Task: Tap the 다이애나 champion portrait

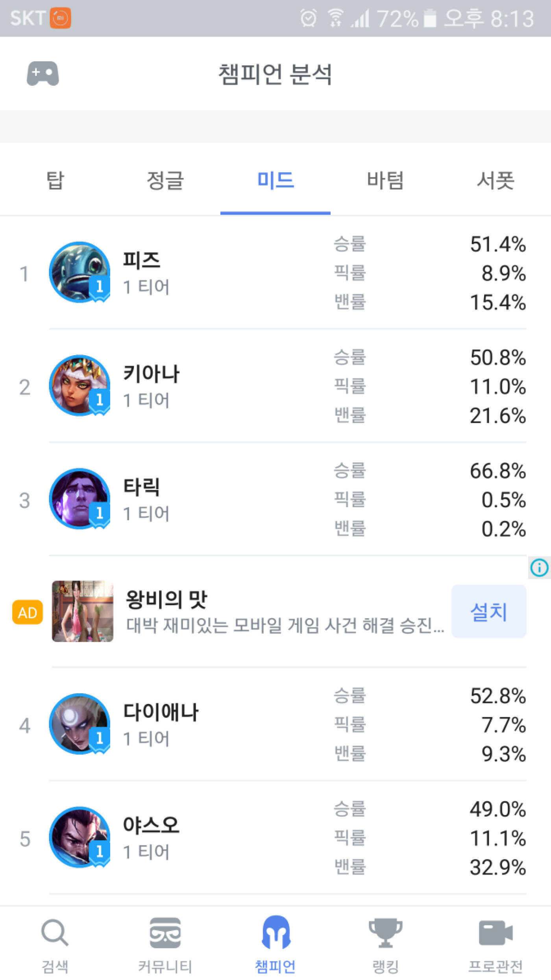Action: click(x=80, y=724)
